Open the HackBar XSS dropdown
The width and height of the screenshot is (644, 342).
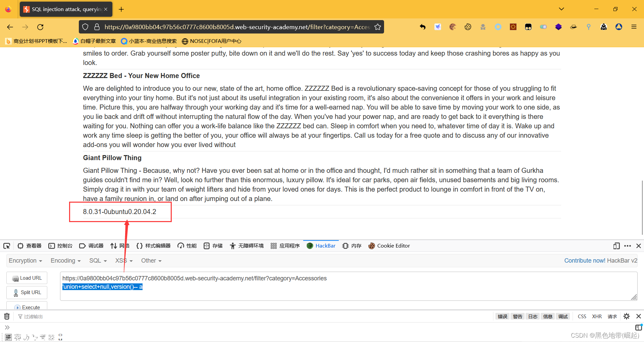(124, 261)
